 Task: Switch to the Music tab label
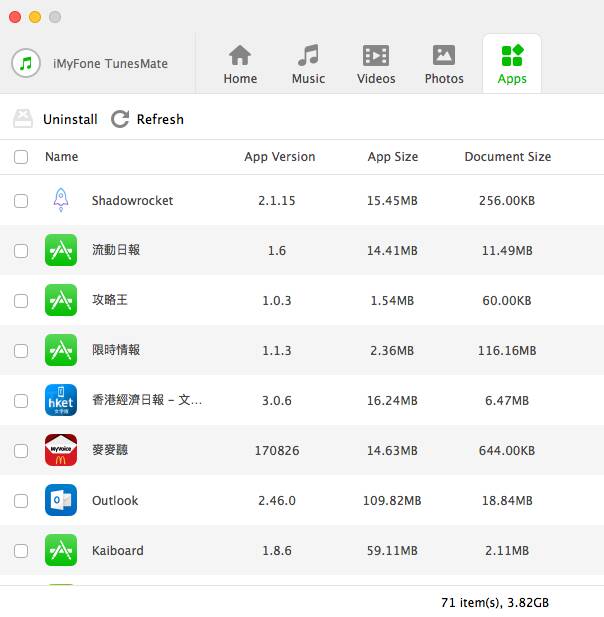coord(308,79)
